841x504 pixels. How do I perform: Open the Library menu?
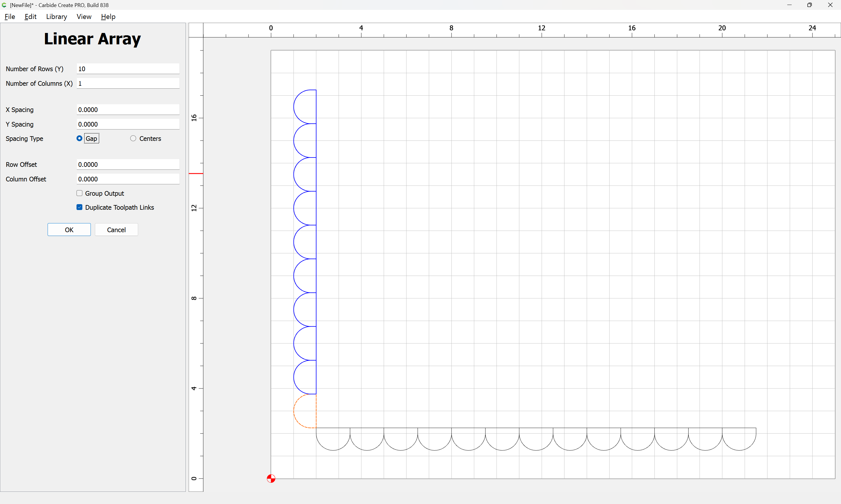pyautogui.click(x=56, y=17)
